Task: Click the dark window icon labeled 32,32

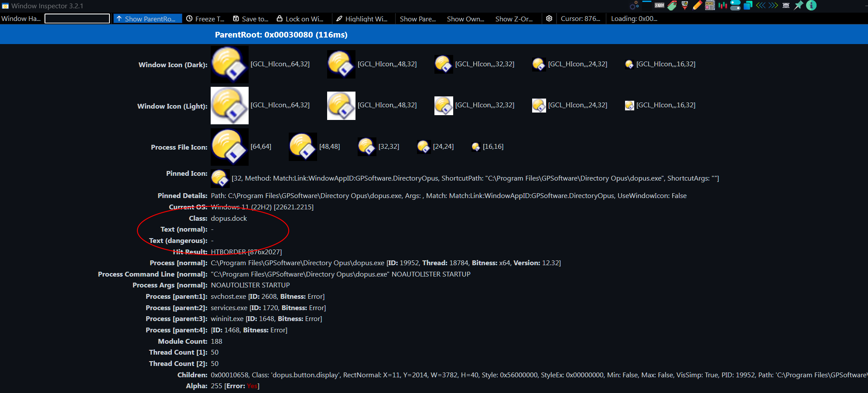Action: 444,64
